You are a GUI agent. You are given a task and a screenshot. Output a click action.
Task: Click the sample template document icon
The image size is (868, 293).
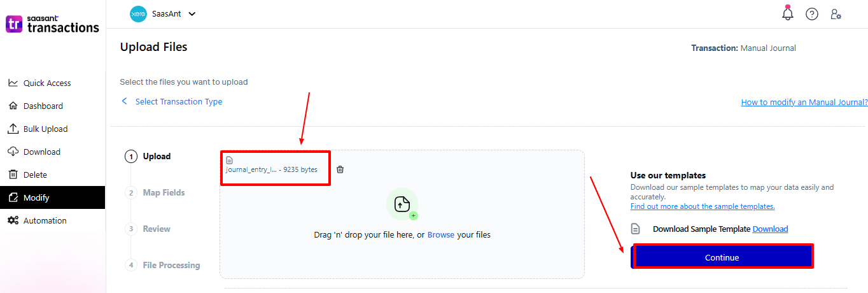(x=635, y=229)
